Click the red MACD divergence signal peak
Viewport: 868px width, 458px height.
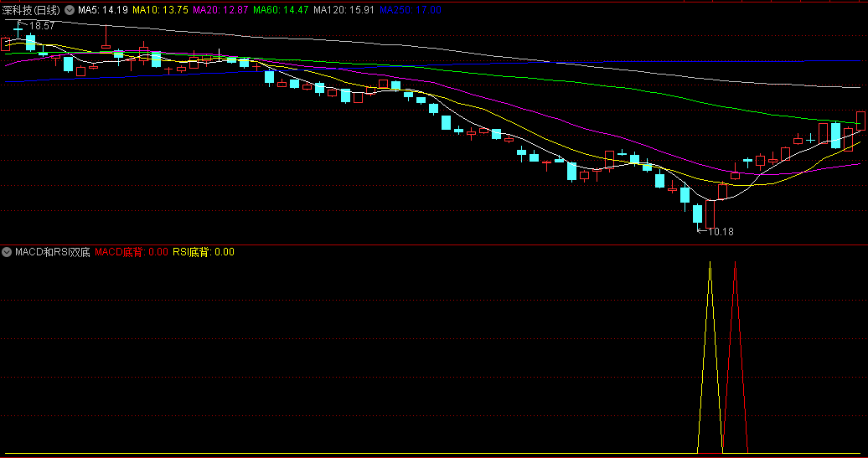click(735, 262)
